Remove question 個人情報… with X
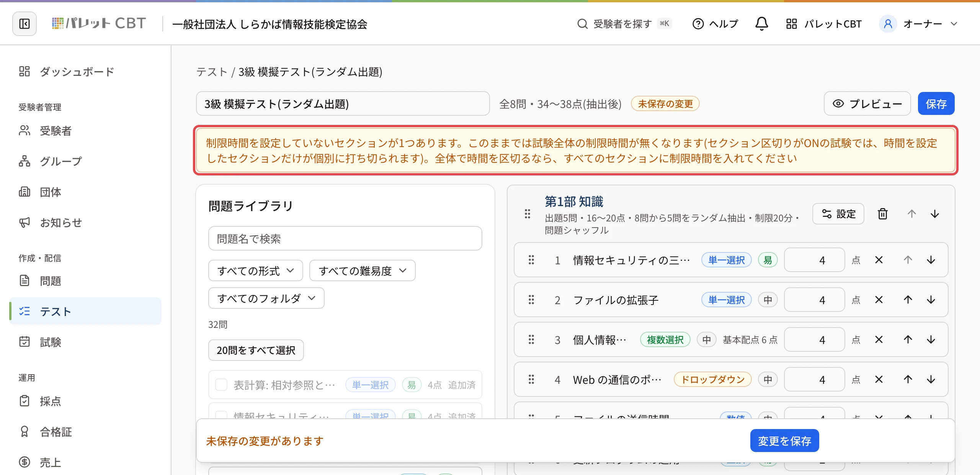This screenshot has height=475, width=980. click(x=879, y=340)
